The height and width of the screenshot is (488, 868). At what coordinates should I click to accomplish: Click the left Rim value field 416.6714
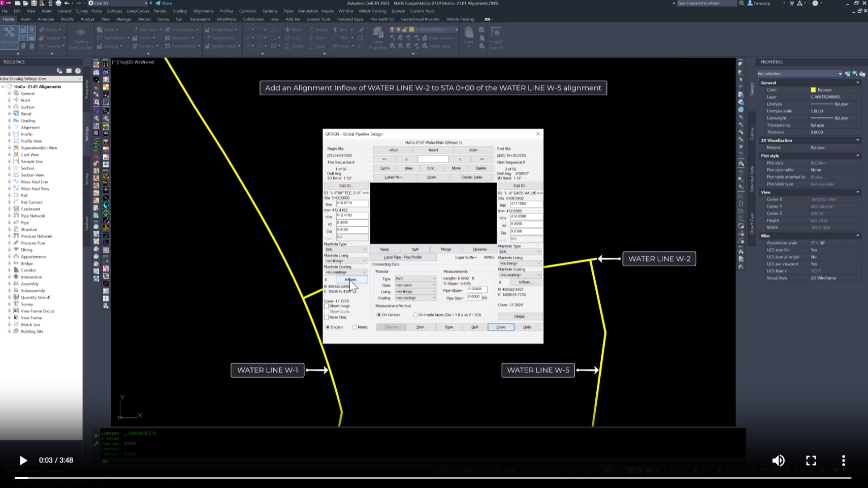pos(351,203)
